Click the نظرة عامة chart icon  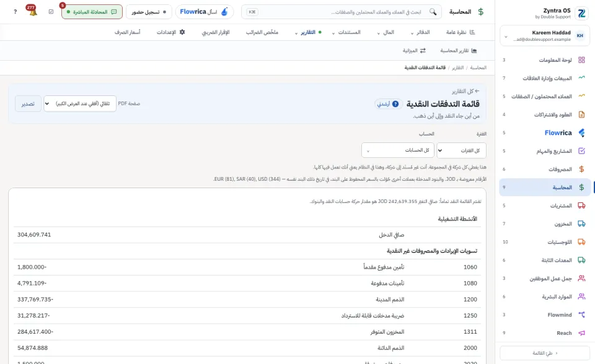click(x=472, y=32)
